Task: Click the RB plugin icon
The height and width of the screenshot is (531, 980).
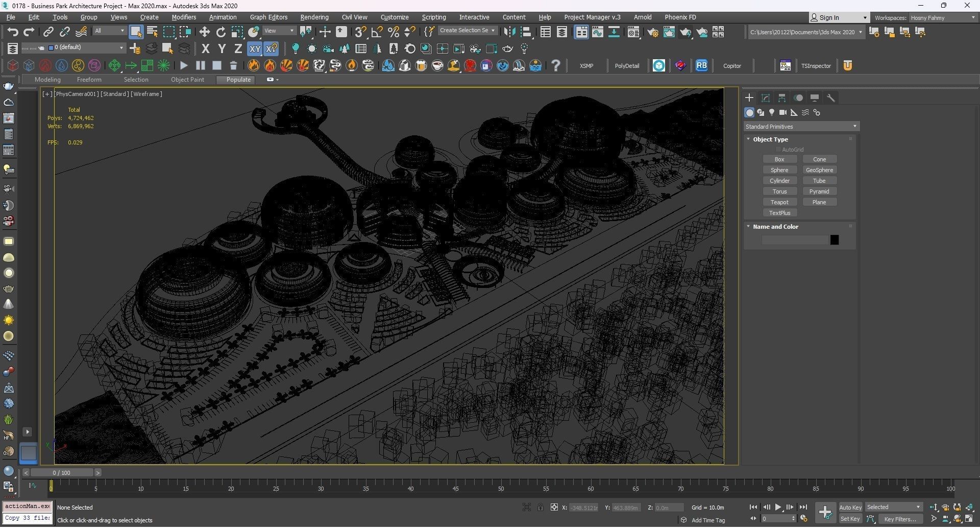Action: click(701, 65)
